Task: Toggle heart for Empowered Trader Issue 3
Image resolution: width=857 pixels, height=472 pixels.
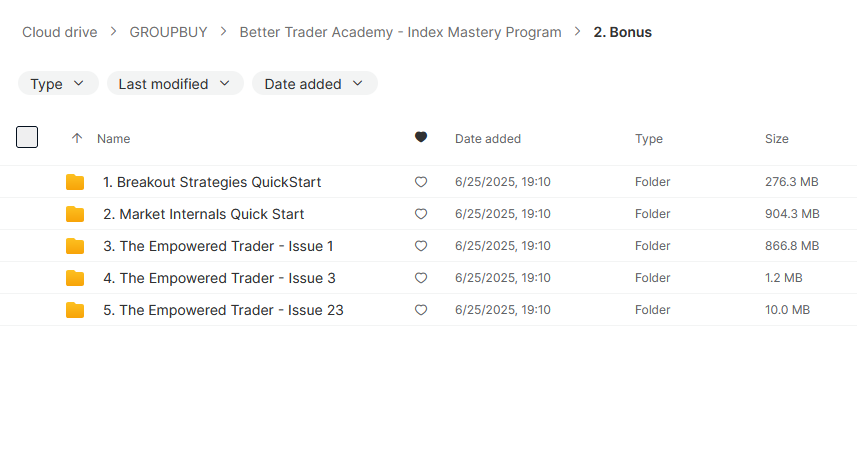Action: 420,278
